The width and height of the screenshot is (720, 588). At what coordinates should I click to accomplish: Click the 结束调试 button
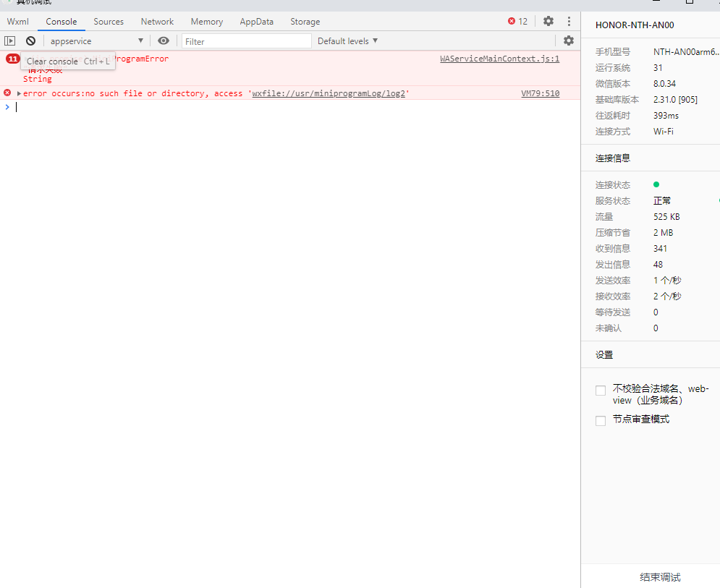(x=660, y=577)
